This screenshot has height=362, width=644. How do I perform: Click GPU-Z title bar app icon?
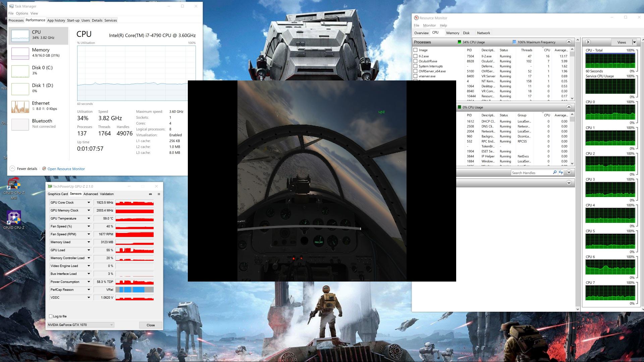[50, 186]
